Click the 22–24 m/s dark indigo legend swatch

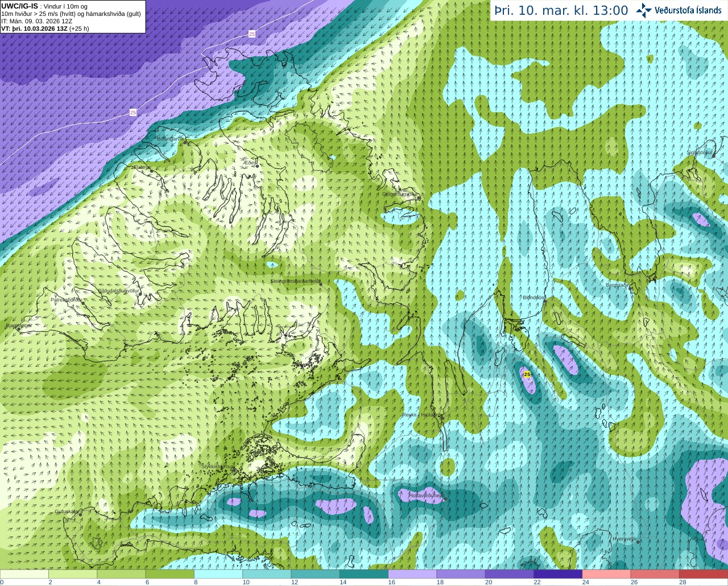[x=558, y=574]
